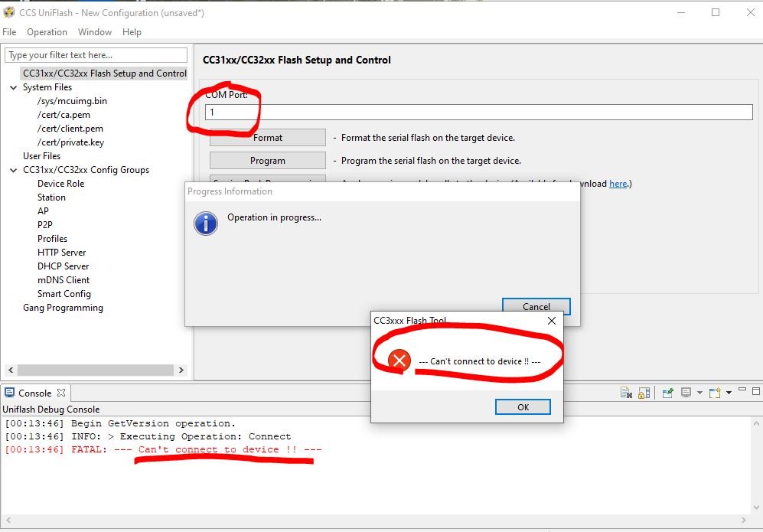Click the tree panel right scroll arrow
763x532 pixels.
(x=181, y=370)
